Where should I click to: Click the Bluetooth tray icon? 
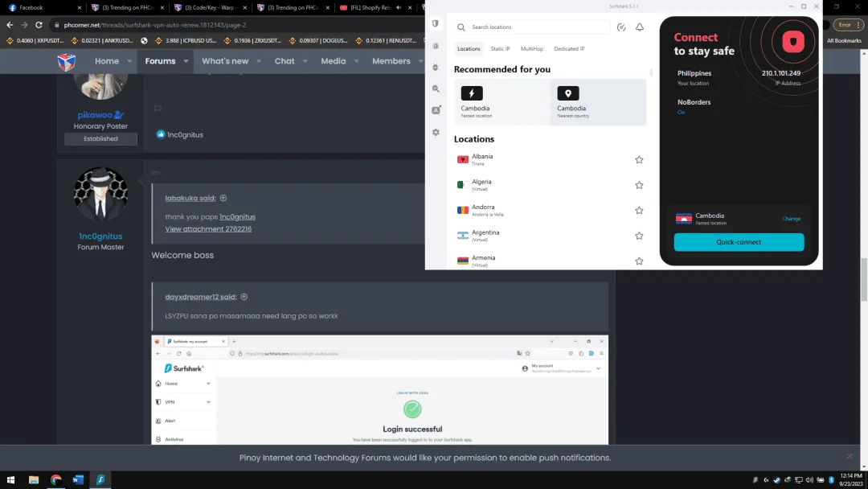pyautogui.click(x=831, y=480)
